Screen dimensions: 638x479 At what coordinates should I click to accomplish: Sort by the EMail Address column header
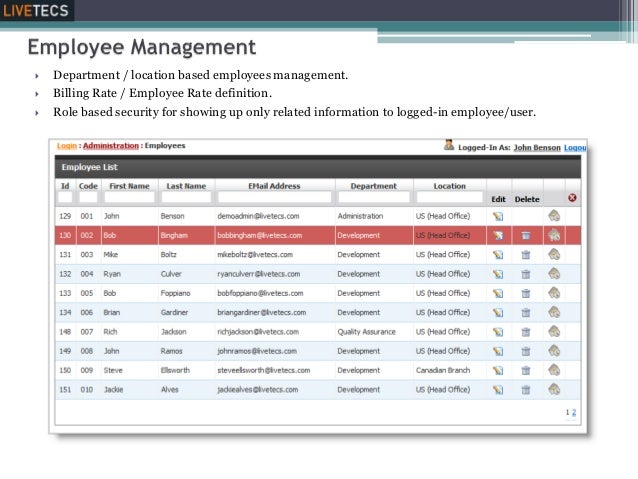click(274, 186)
